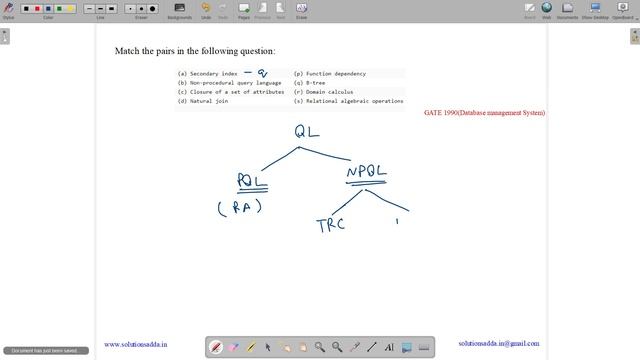Image resolution: width=640 pixels, height=360 pixels.
Task: Select the Zoom out tool
Action: [x=337, y=347]
